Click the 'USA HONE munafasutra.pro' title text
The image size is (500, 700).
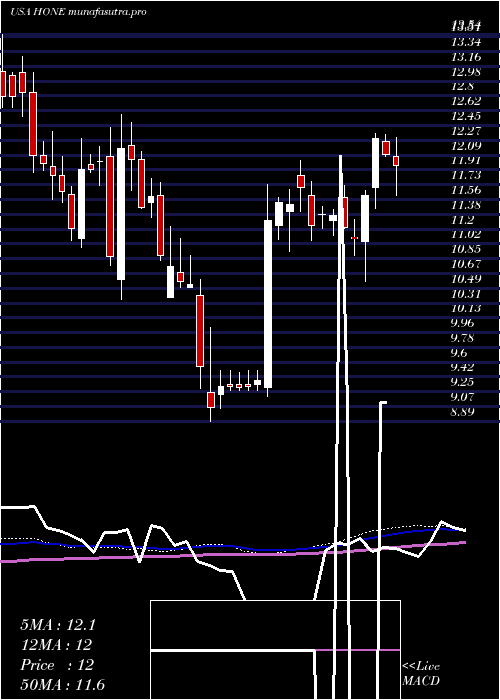[79, 12]
